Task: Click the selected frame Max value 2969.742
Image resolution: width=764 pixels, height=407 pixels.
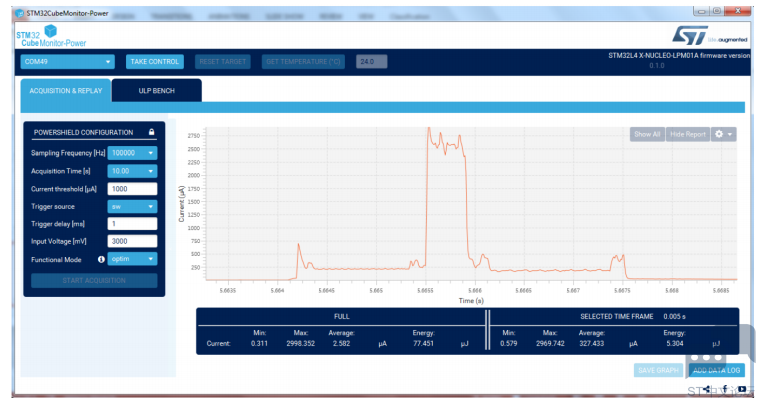Action: [550, 344]
